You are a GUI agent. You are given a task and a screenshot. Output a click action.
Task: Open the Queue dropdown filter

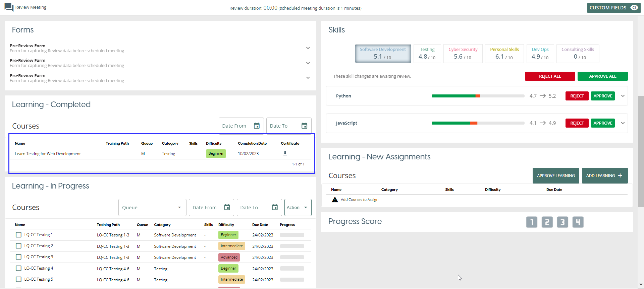[x=152, y=208]
